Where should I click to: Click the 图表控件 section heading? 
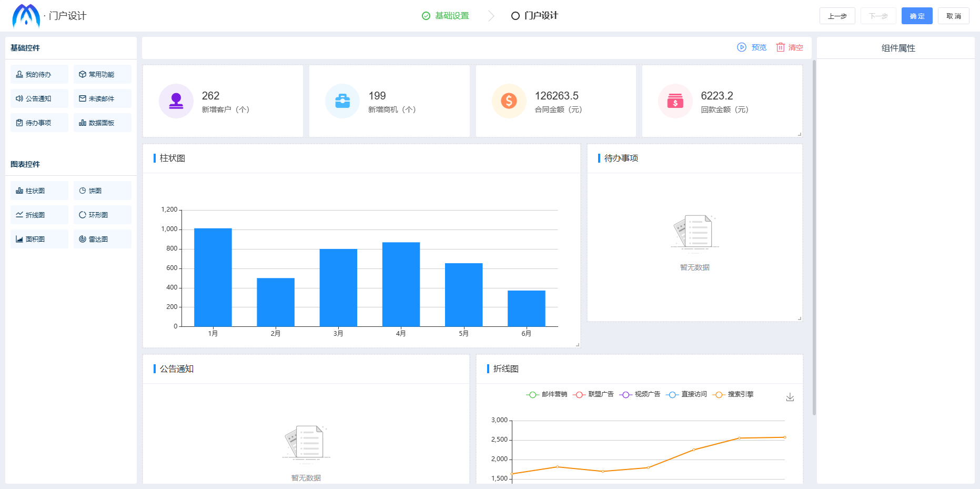(25, 164)
